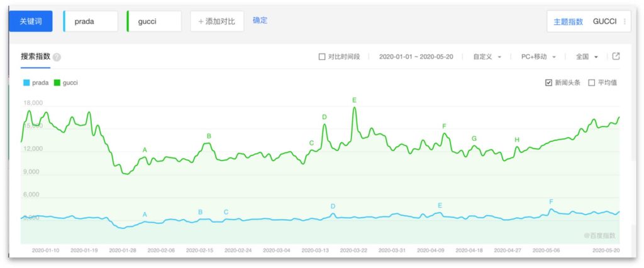The width and height of the screenshot is (644, 268).
Task: Select the 搜索指数 tab
Action: pyautogui.click(x=35, y=57)
